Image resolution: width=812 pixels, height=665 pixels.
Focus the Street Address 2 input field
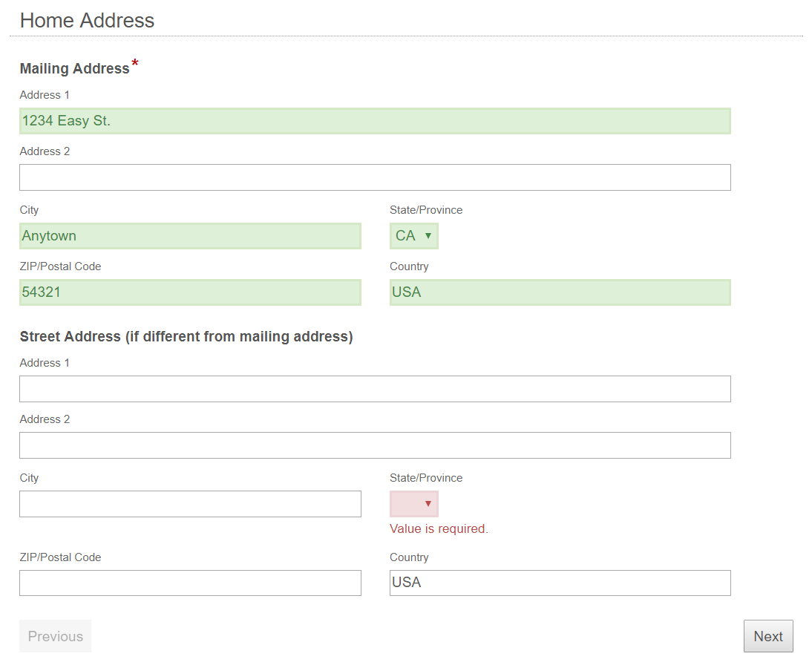tap(375, 445)
